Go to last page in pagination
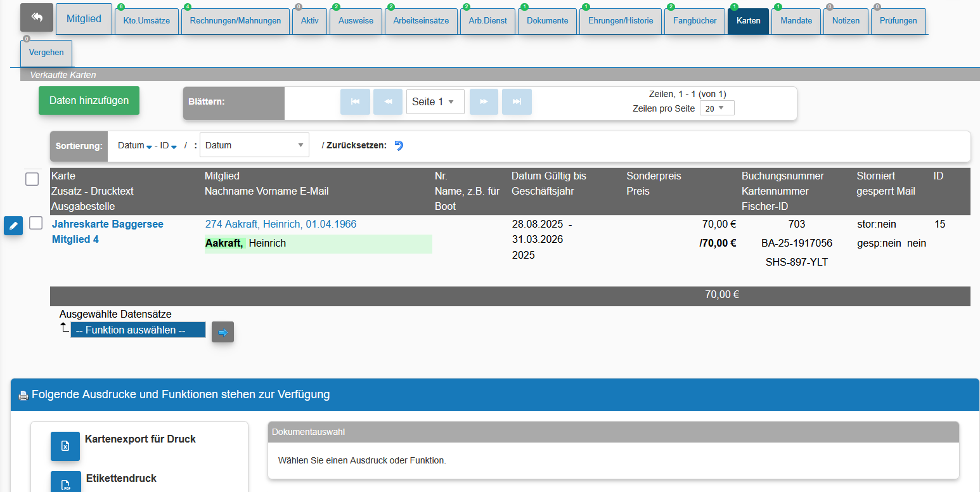980x492 pixels. [x=517, y=101]
